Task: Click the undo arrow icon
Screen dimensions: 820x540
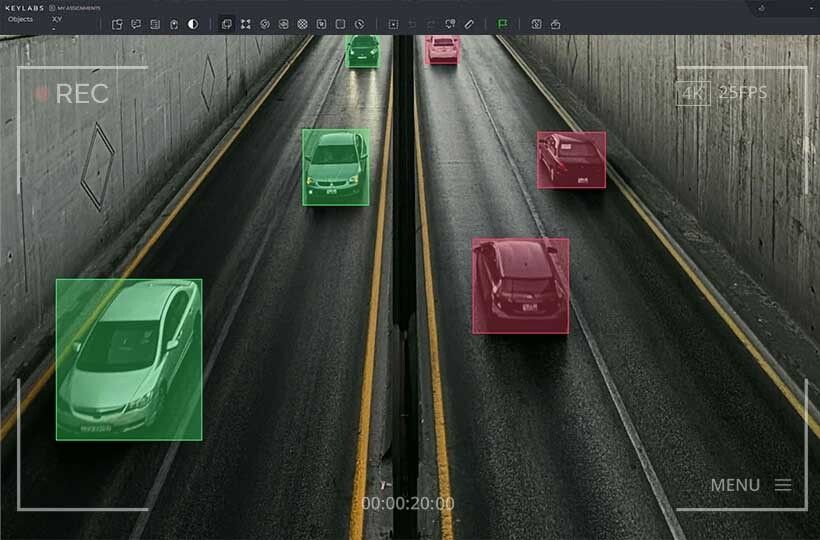Action: pos(412,24)
